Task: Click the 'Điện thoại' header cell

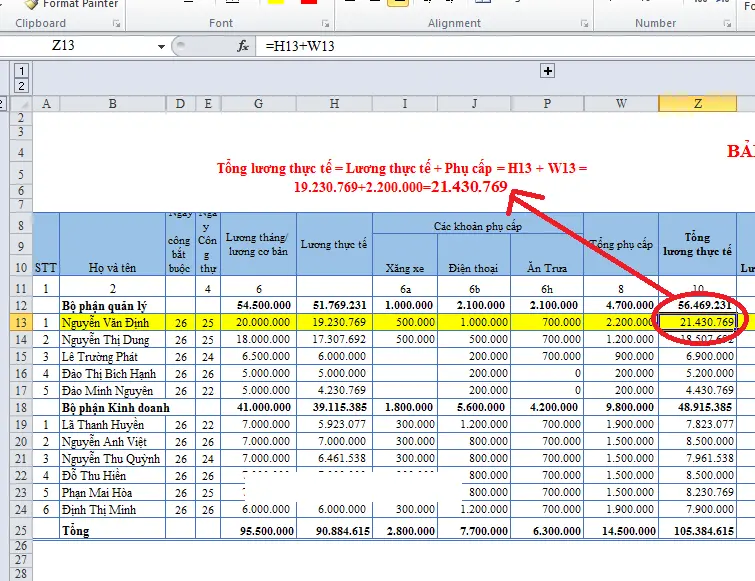Action: click(474, 255)
